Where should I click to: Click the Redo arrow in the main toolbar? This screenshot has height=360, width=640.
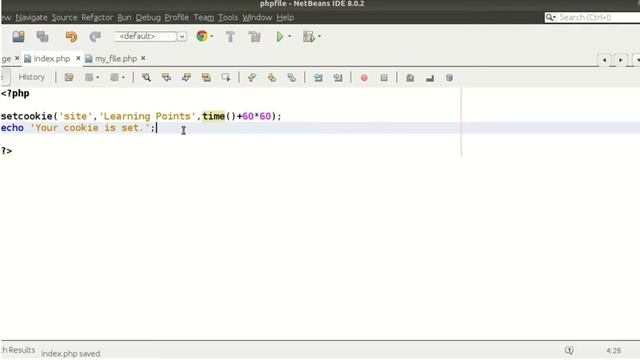[x=95, y=37]
